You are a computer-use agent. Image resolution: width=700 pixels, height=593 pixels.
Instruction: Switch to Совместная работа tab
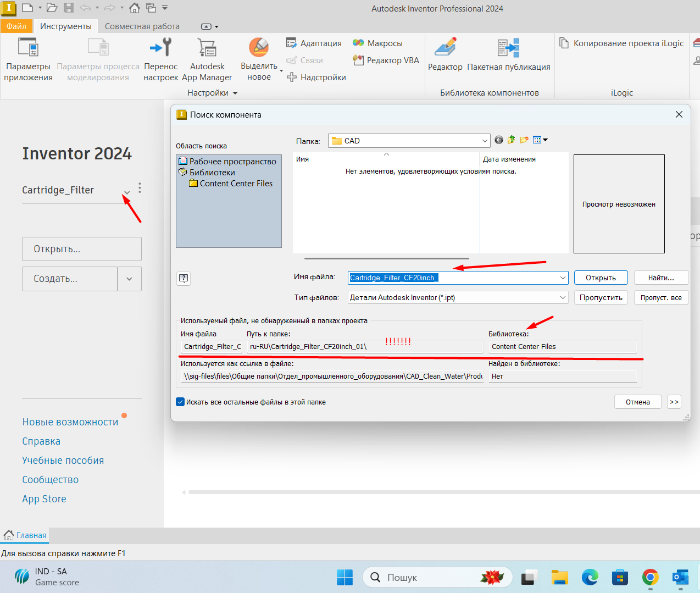coord(142,26)
